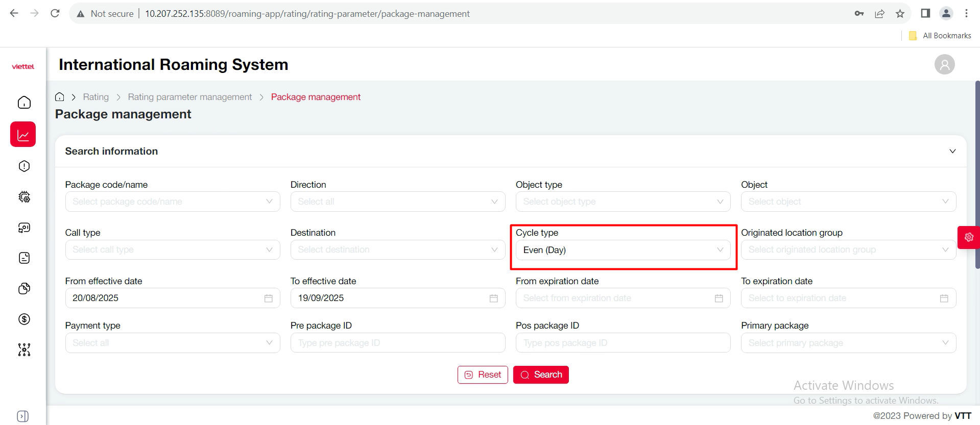
Task: Open the dollar coin sidebar icon
Action: [x=24, y=319]
